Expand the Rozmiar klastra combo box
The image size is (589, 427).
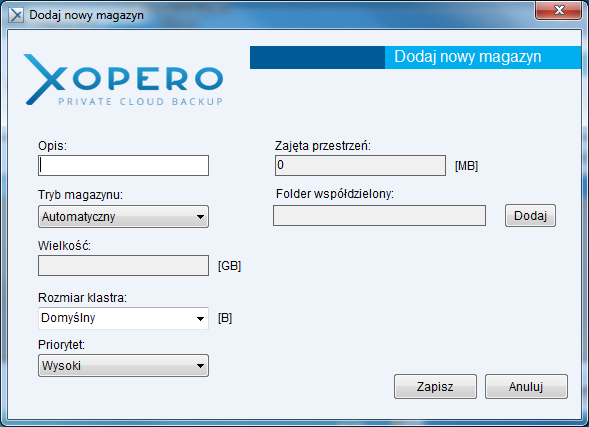[x=123, y=318]
